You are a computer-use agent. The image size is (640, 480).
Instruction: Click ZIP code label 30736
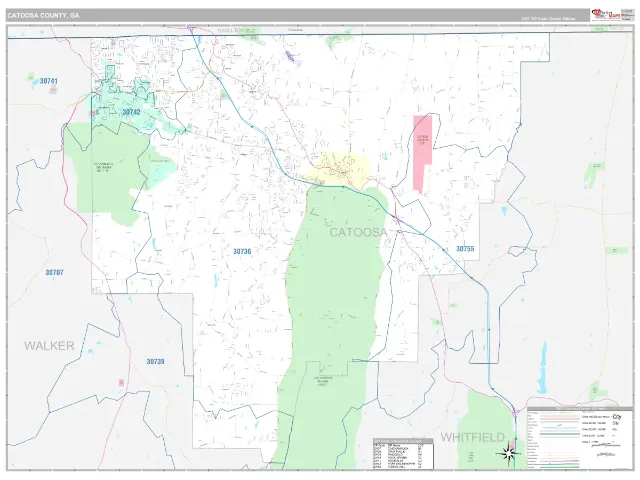click(242, 251)
